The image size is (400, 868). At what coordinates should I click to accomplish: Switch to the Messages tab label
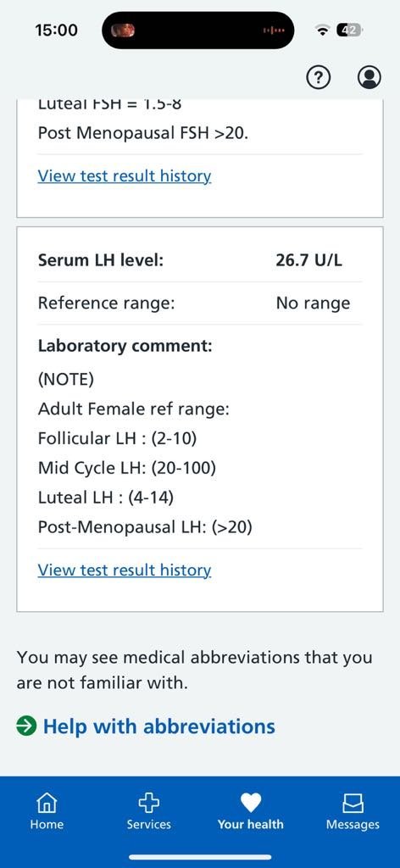353,825
